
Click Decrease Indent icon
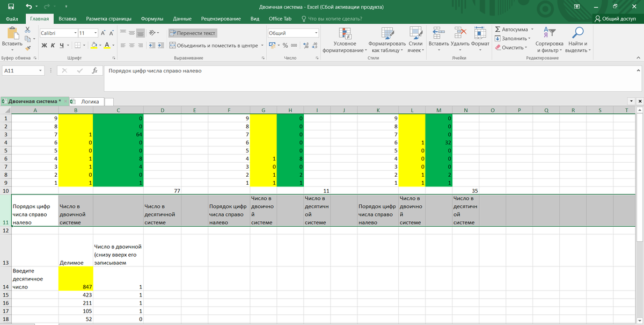point(152,45)
